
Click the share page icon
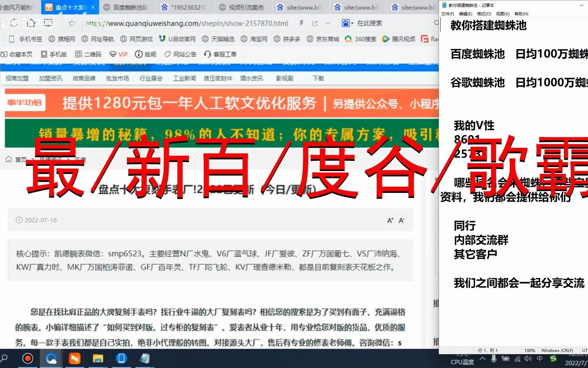pyautogui.click(x=315, y=23)
